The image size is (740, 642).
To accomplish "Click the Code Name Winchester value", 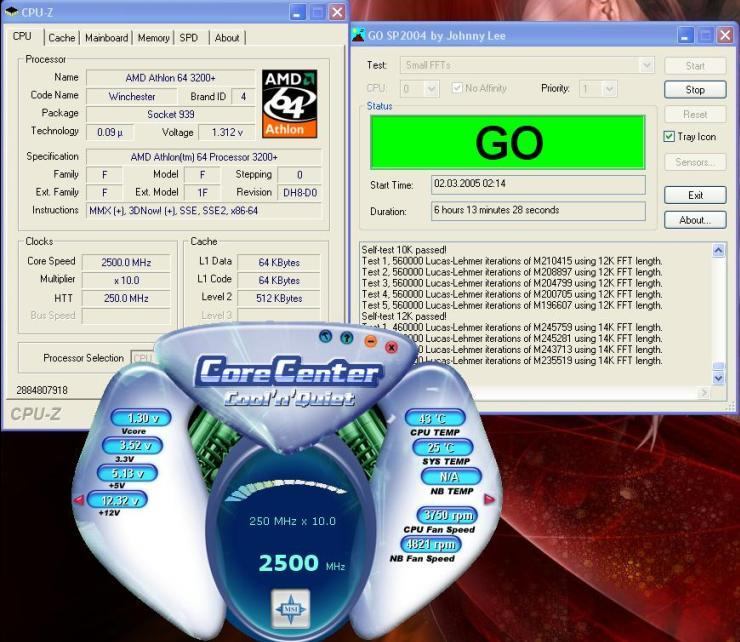I will coord(132,97).
